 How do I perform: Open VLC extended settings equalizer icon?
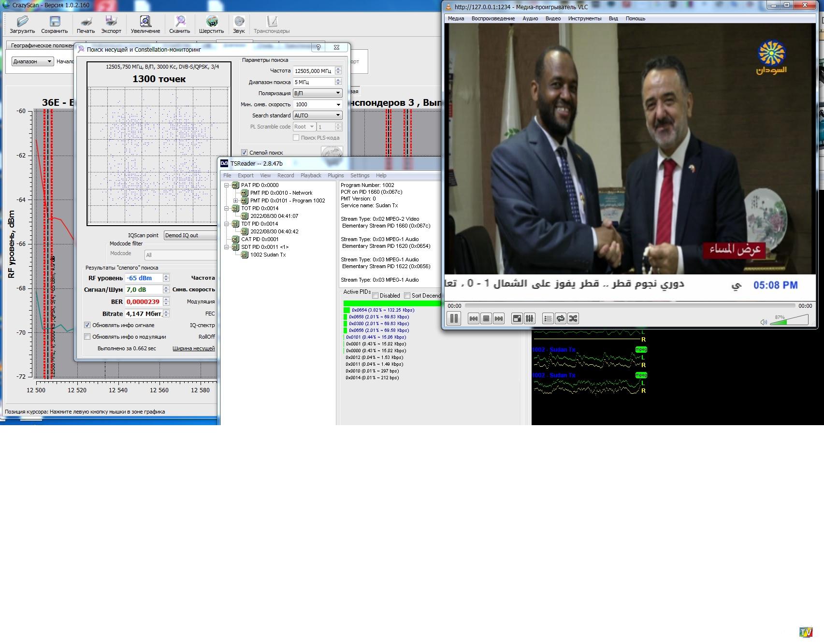point(530,318)
